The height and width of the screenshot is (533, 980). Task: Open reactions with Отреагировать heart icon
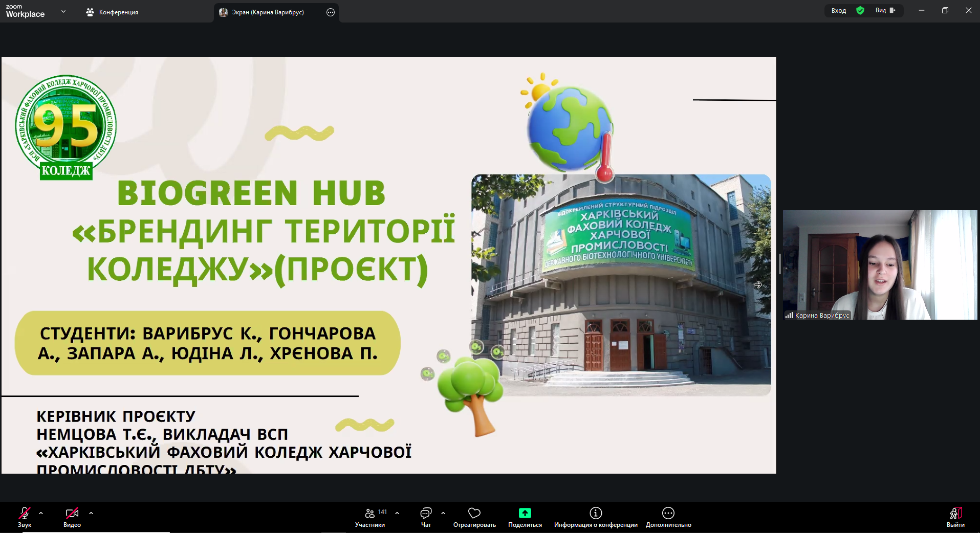[474, 517]
